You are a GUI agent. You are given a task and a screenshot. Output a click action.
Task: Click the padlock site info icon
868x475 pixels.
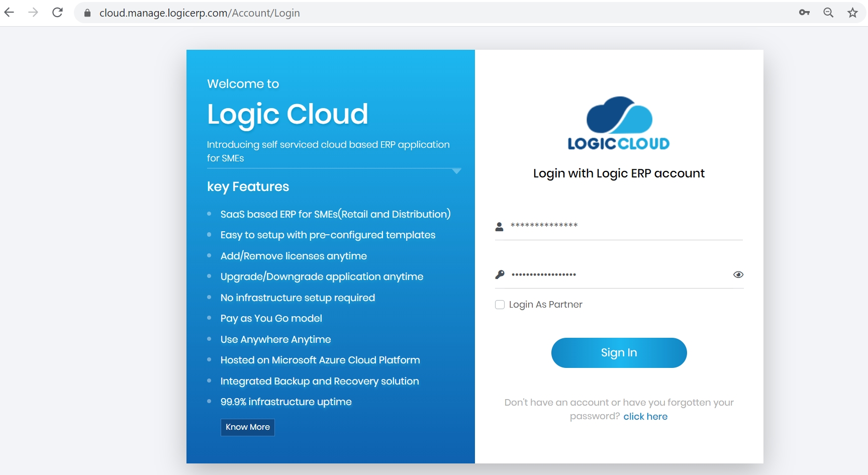click(87, 13)
